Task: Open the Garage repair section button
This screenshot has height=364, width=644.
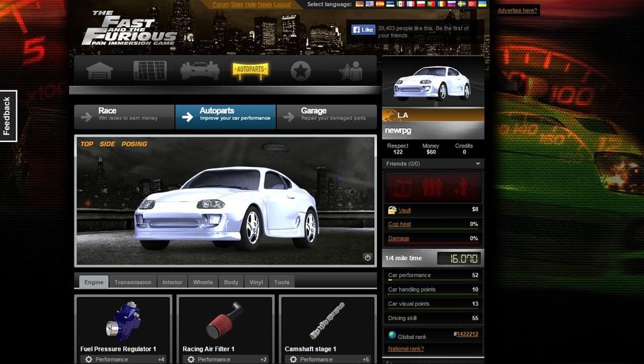Action: point(327,117)
